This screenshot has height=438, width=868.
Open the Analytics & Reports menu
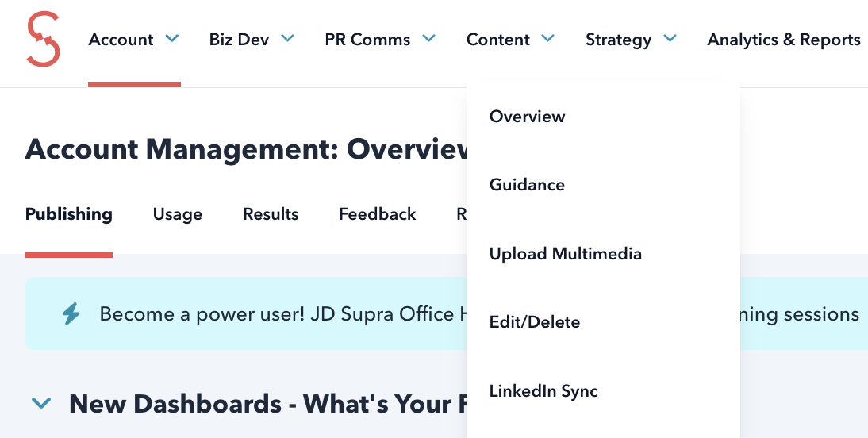click(783, 40)
